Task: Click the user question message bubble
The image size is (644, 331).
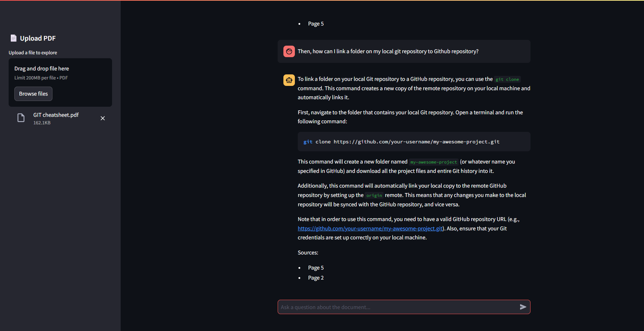Action: click(x=404, y=51)
